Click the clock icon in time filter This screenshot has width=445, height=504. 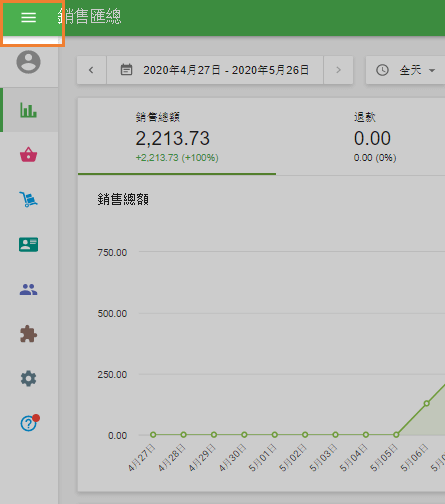[x=382, y=70]
